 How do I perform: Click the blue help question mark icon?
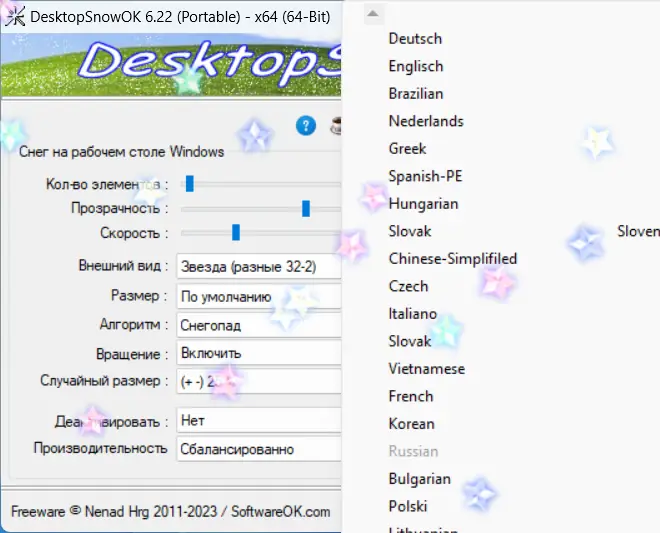pos(306,126)
